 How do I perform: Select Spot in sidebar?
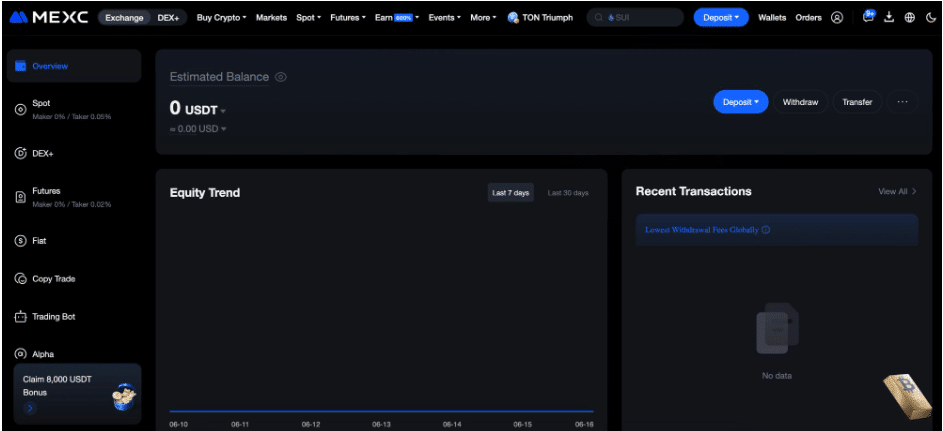(74, 109)
